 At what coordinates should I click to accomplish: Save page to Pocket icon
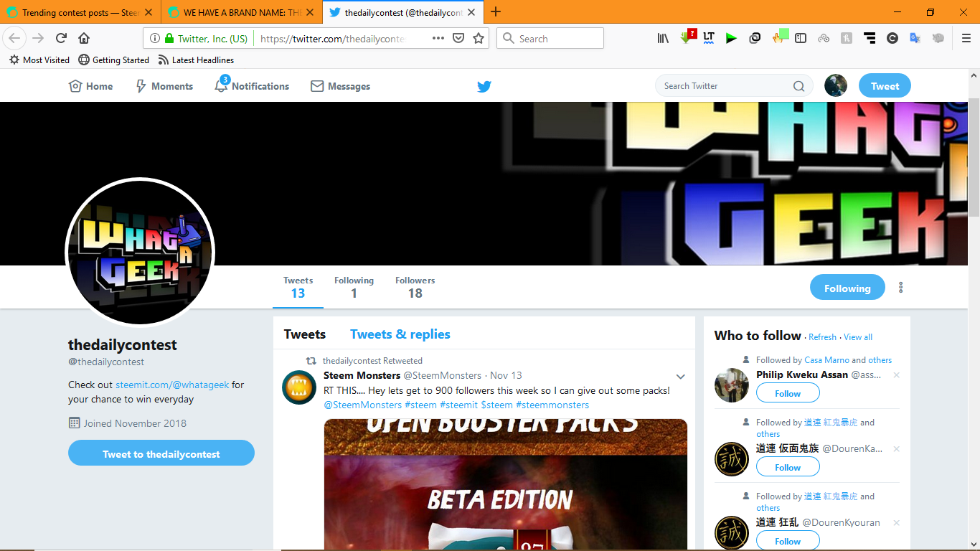coord(458,39)
